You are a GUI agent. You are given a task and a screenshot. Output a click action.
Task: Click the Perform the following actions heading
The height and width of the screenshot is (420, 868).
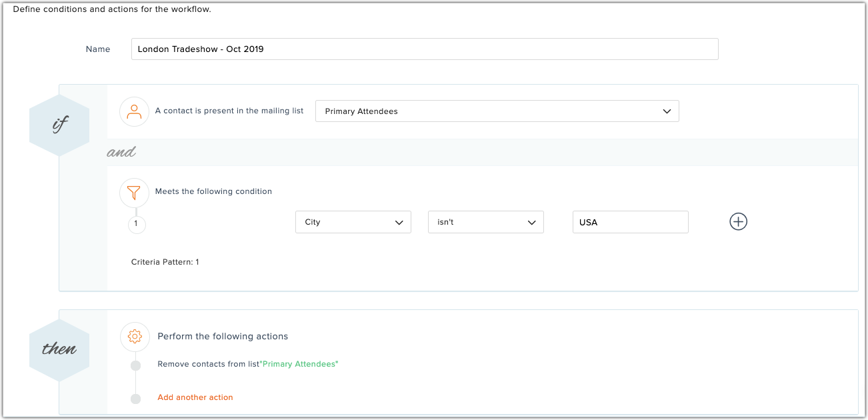pos(223,336)
